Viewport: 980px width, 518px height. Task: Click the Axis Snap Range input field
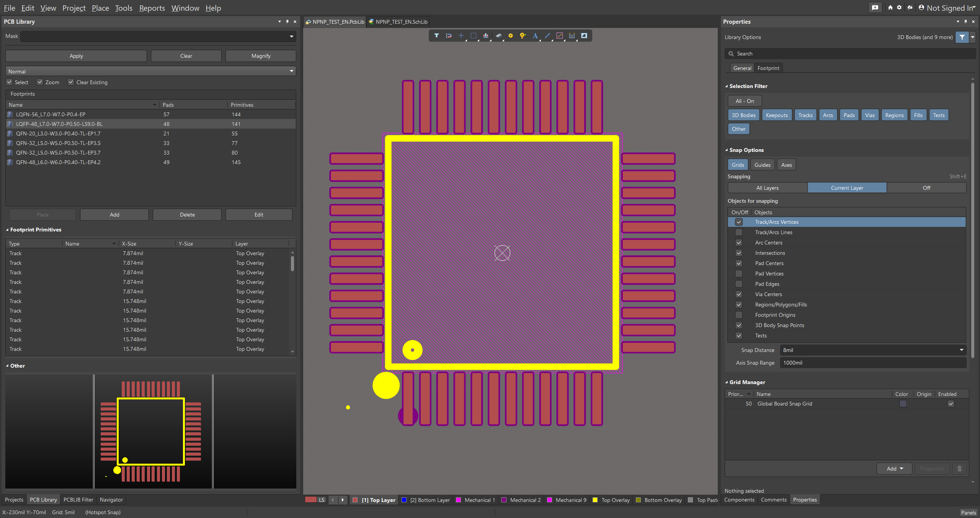point(873,363)
